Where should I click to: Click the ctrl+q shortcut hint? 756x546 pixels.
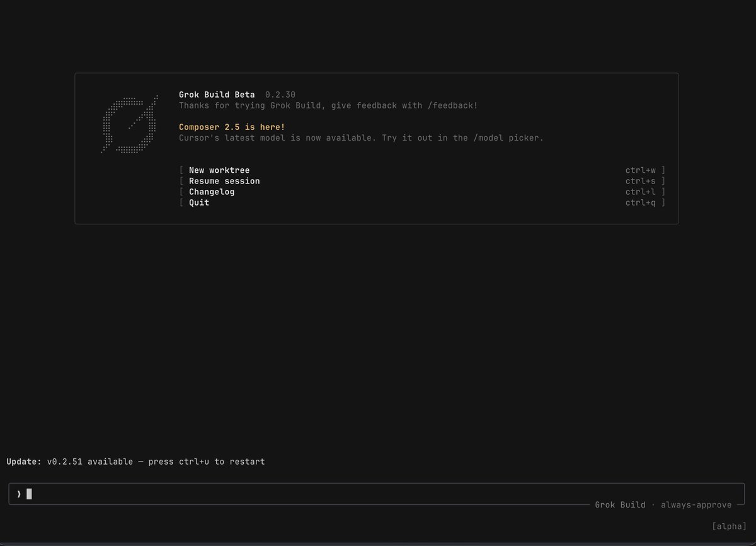pyautogui.click(x=641, y=202)
